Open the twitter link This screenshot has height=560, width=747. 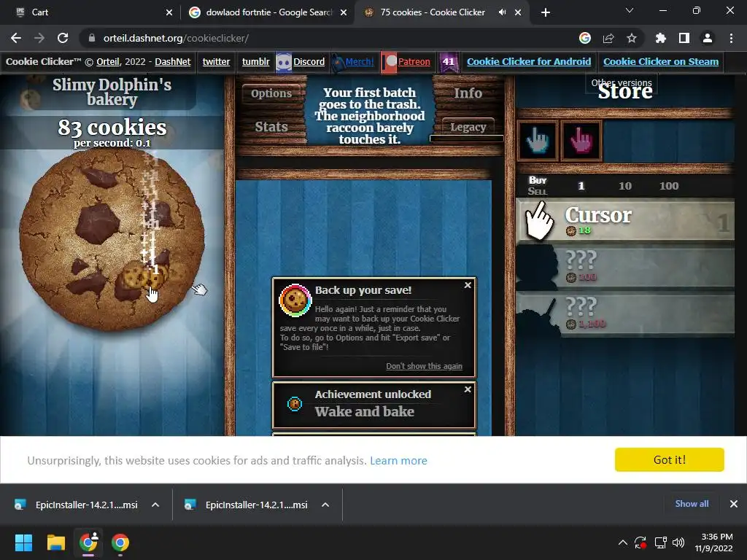tap(216, 61)
